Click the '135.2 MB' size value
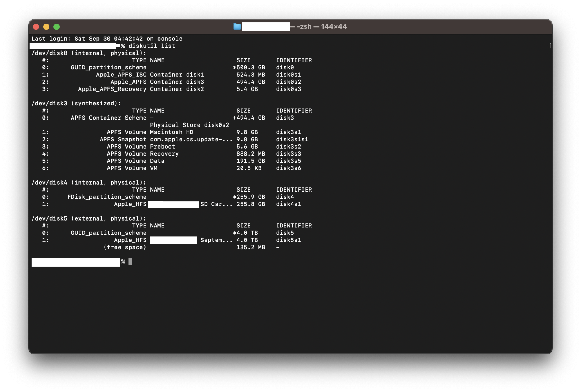 (x=251, y=247)
